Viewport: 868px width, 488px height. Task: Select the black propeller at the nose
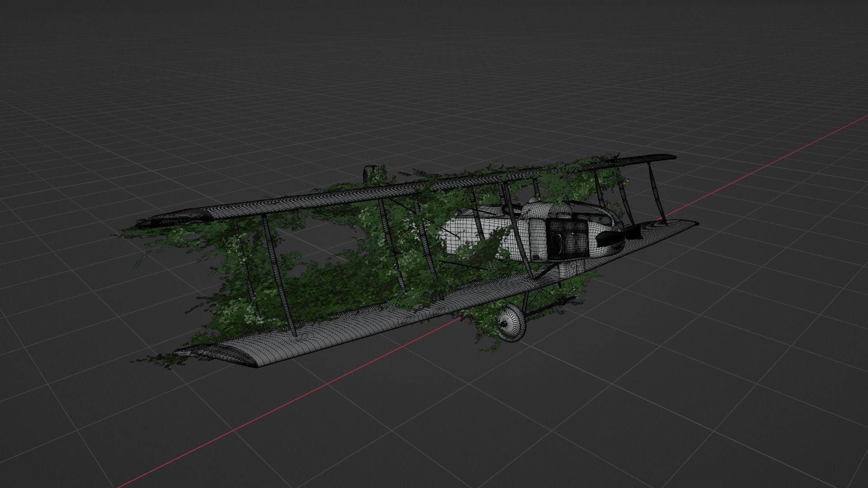tap(618, 237)
